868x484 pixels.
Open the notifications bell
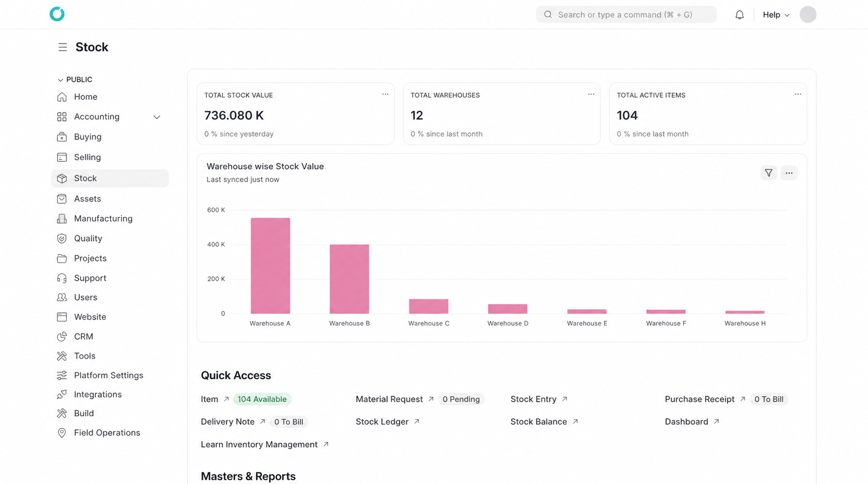click(x=740, y=14)
